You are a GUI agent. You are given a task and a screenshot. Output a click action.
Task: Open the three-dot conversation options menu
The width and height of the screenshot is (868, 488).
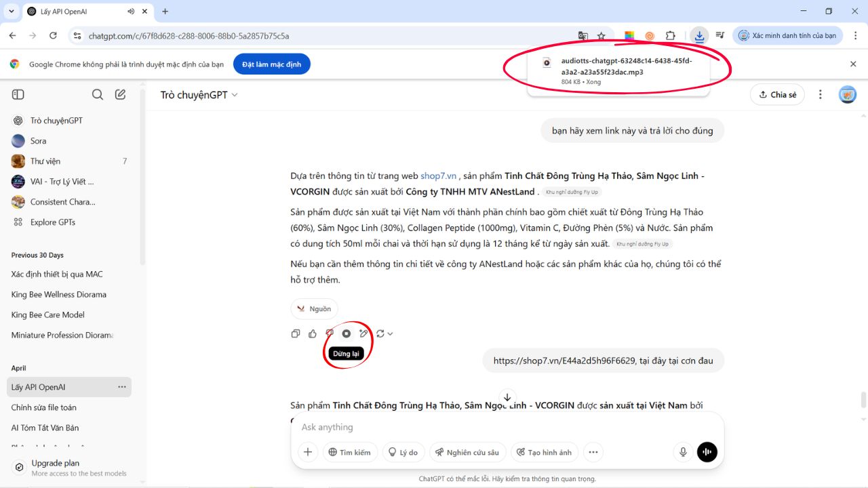pyautogui.click(x=821, y=95)
